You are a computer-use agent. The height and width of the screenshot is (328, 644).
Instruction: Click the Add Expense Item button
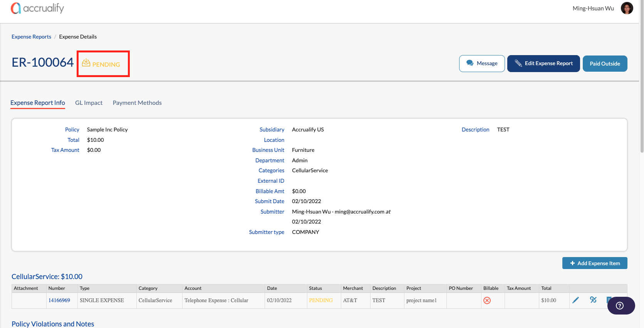[x=594, y=263]
